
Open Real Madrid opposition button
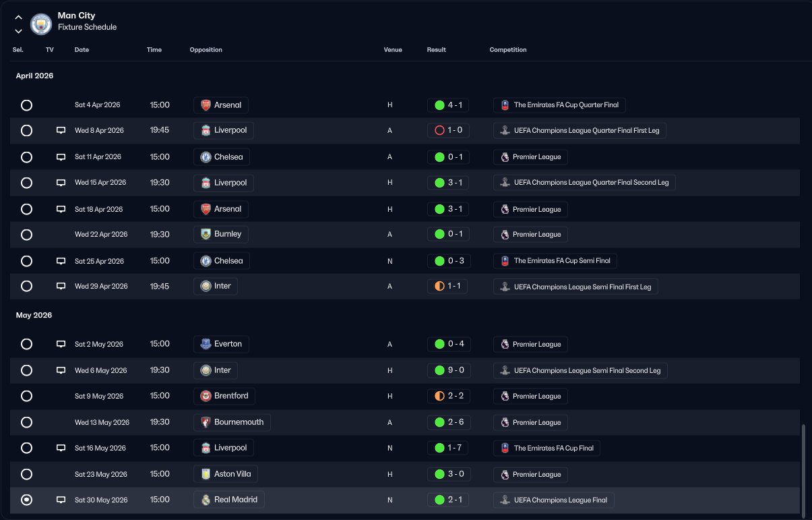tap(229, 500)
